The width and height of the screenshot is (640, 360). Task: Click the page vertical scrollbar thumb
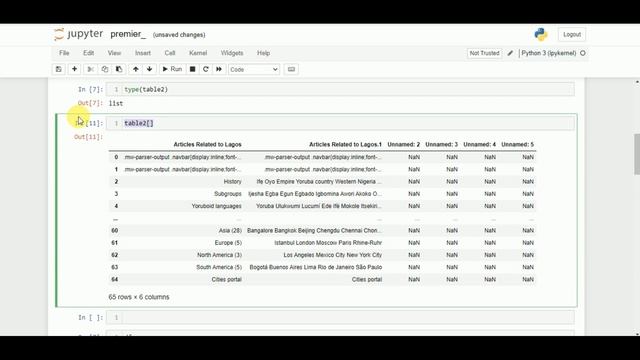(x=637, y=154)
